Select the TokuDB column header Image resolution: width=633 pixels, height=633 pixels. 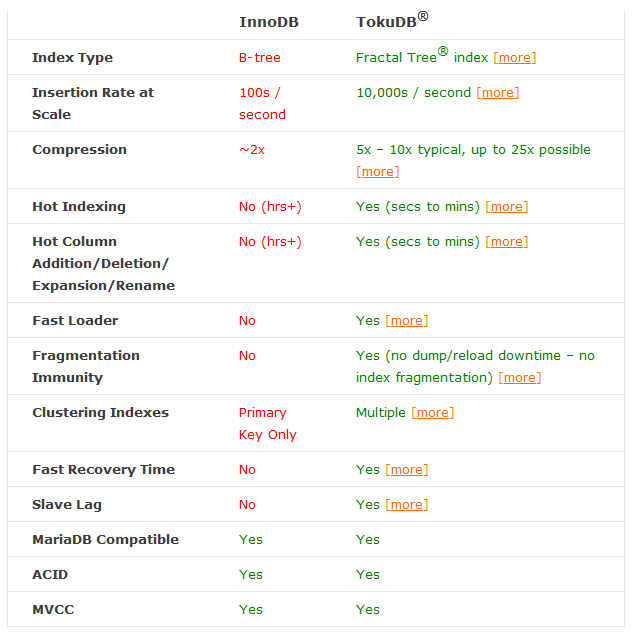coord(392,20)
